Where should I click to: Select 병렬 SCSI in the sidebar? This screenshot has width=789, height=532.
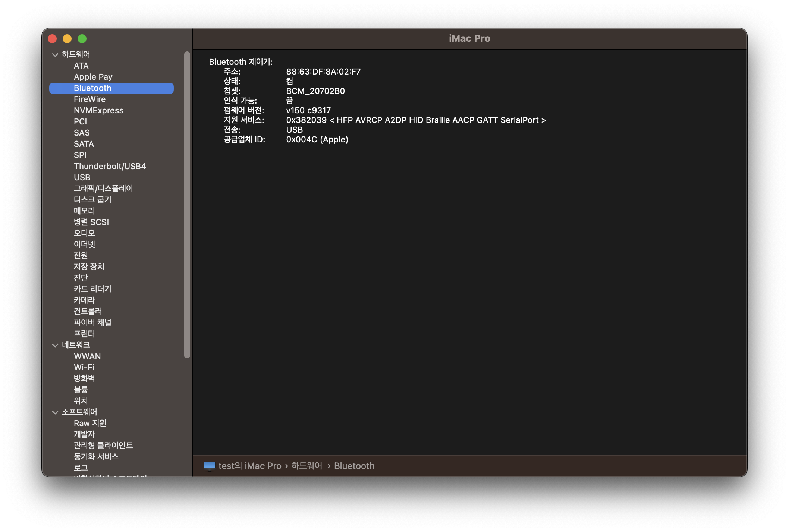pos(91,222)
